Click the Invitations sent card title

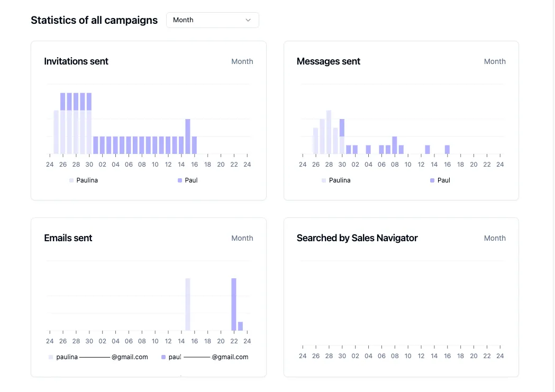coord(76,61)
